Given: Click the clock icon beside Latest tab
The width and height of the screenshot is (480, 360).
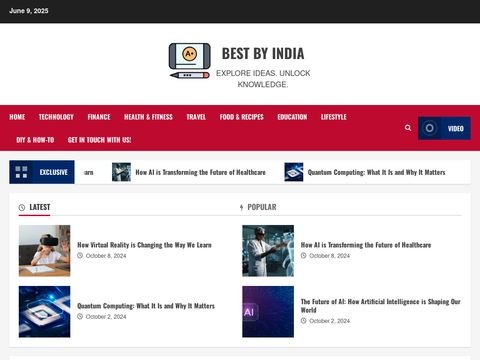Looking at the screenshot, I should click(x=22, y=208).
